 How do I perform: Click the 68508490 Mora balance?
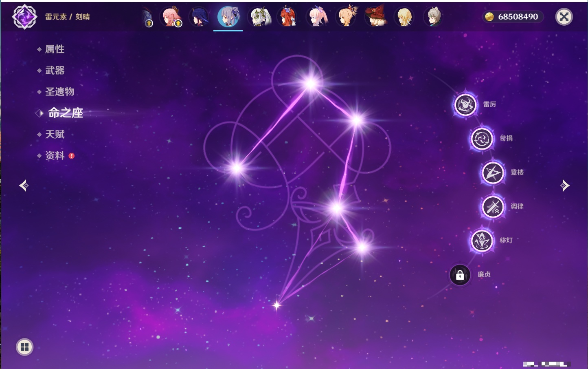point(518,17)
